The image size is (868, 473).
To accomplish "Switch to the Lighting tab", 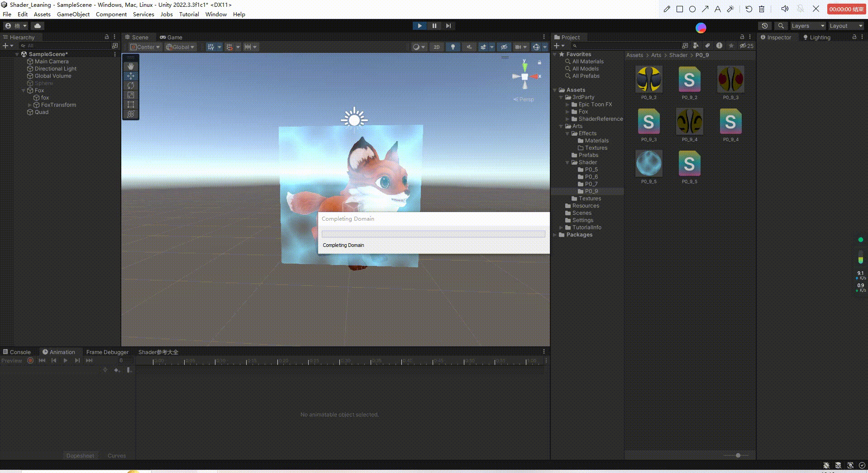I will [816, 37].
